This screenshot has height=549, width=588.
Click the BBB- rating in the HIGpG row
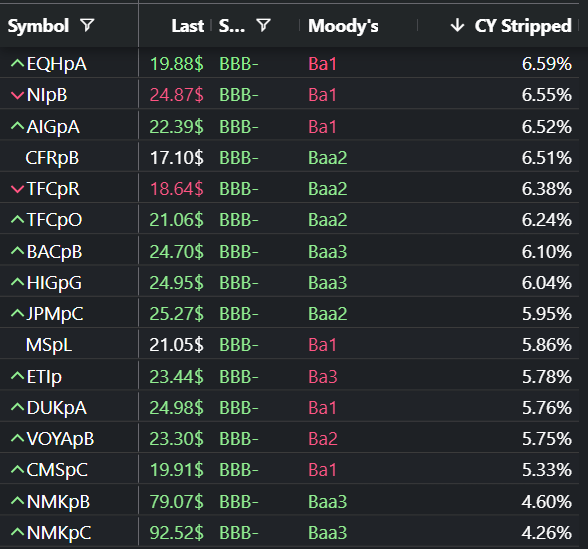[239, 282]
